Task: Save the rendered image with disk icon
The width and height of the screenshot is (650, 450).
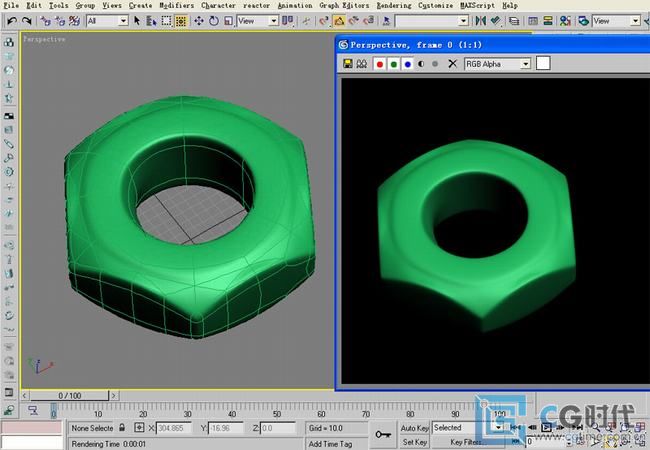Action: (x=348, y=64)
